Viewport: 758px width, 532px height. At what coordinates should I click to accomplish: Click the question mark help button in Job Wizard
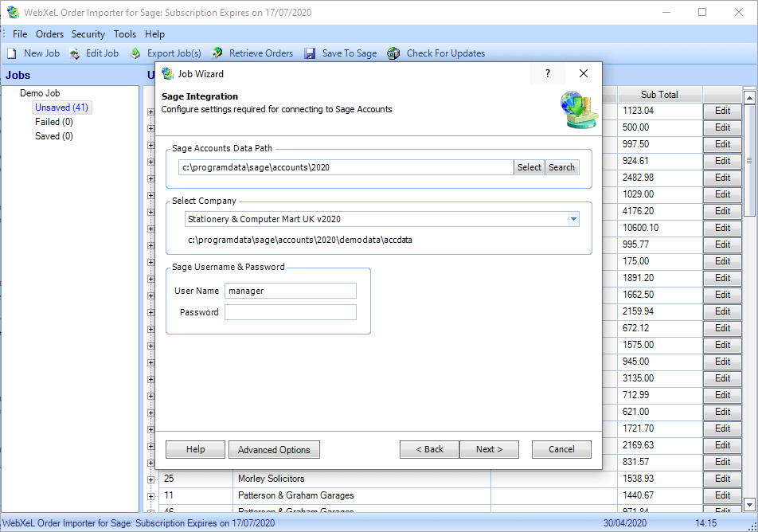pos(548,73)
